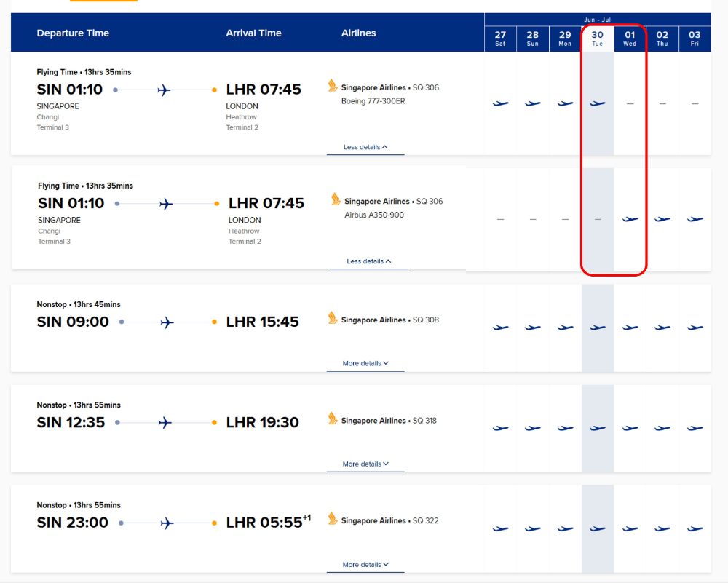Select the 03 Fri date column header
This screenshot has width=728, height=583.
(x=695, y=39)
